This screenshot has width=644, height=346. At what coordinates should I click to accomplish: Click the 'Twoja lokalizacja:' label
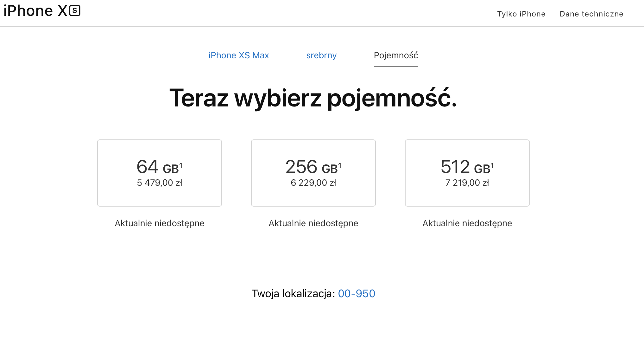pyautogui.click(x=293, y=293)
